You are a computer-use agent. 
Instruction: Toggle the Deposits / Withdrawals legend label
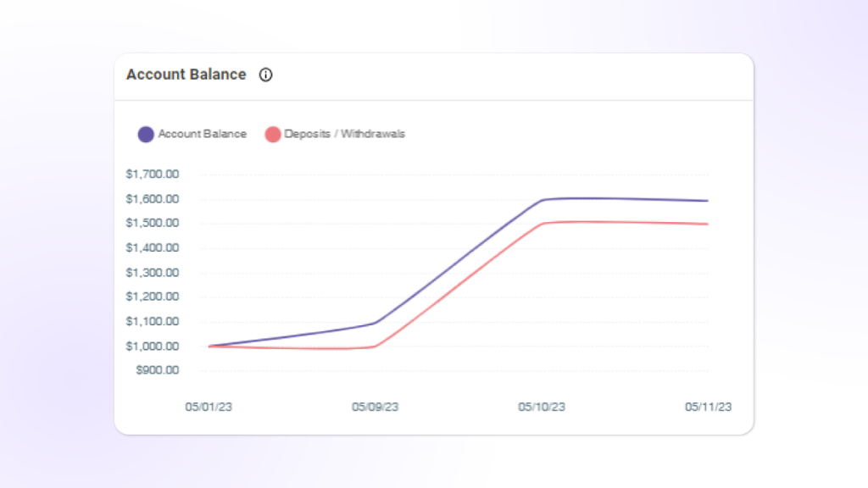pyautogui.click(x=344, y=134)
